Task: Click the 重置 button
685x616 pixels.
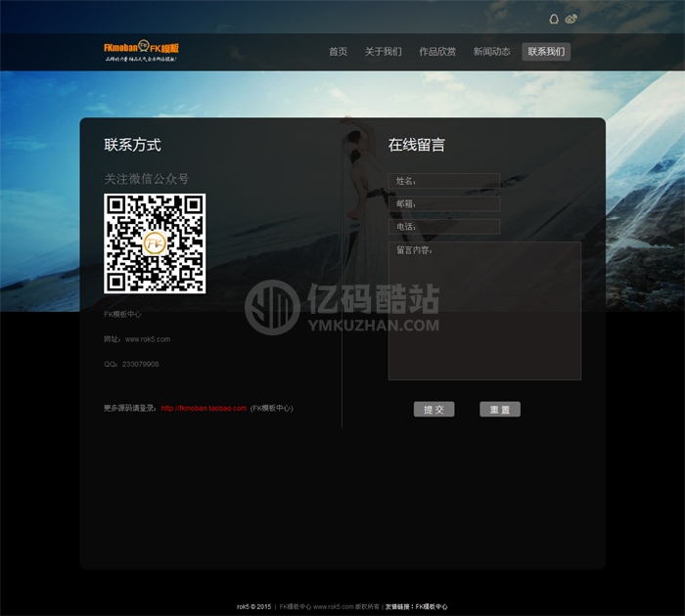Action: [500, 410]
